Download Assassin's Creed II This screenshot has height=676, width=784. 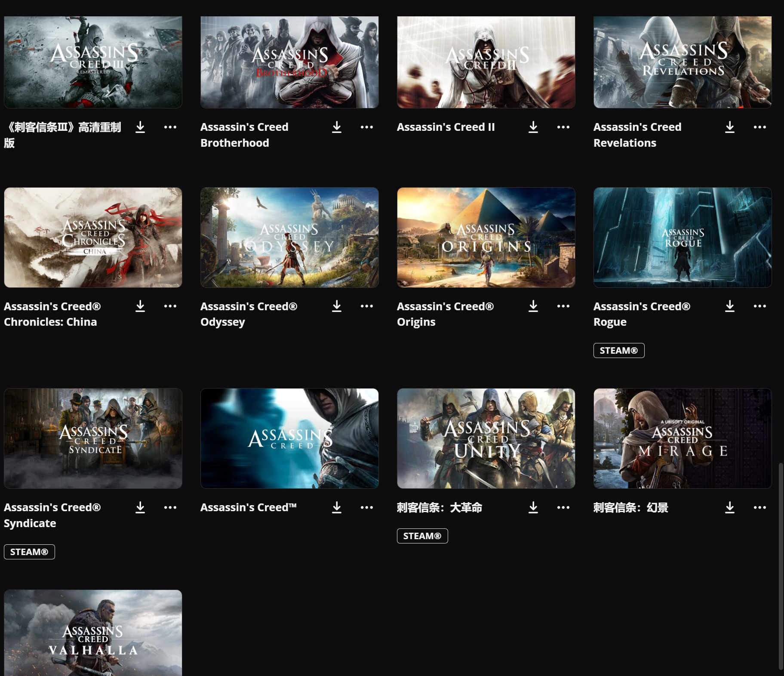click(x=533, y=127)
